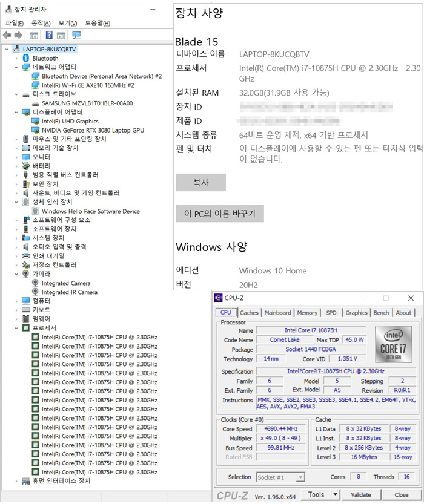Click the Max TDP value 45.0 W
The image size is (424, 504).
[354, 340]
